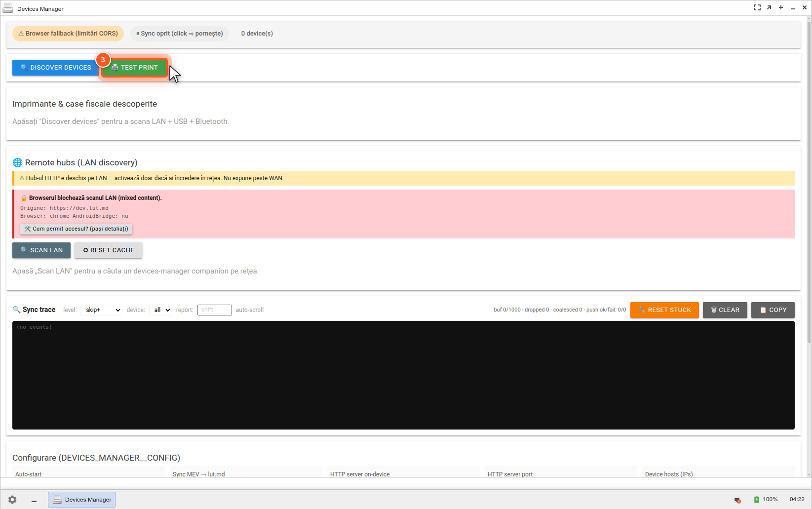The image size is (812, 509).
Task: Copy the Sync trace log
Action: (773, 310)
